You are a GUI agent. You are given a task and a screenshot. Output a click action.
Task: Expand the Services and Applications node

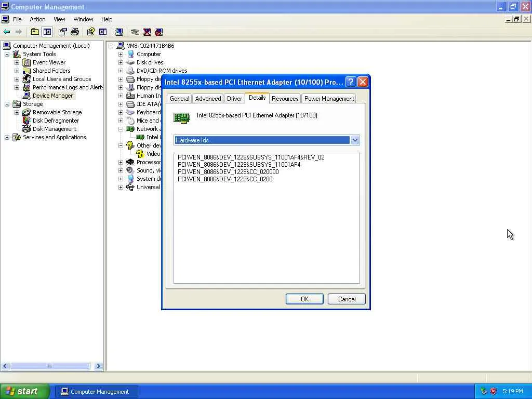pyautogui.click(x=7, y=137)
